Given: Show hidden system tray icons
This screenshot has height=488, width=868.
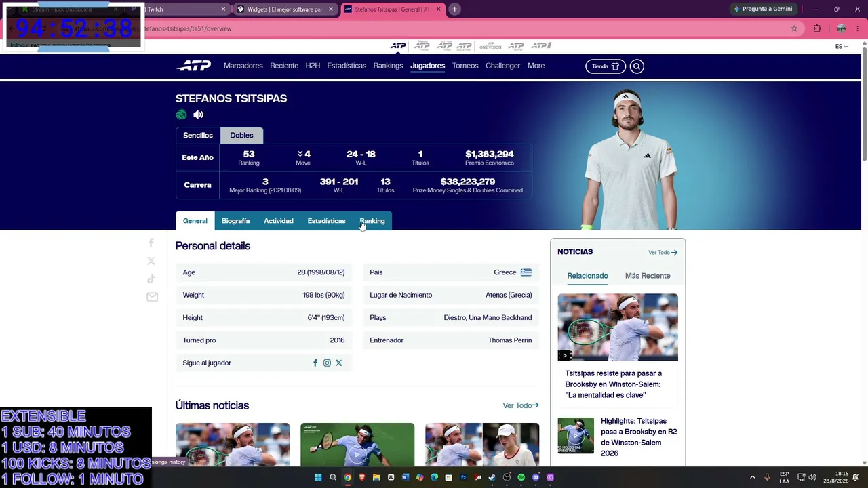Looking at the screenshot, I should [752, 477].
